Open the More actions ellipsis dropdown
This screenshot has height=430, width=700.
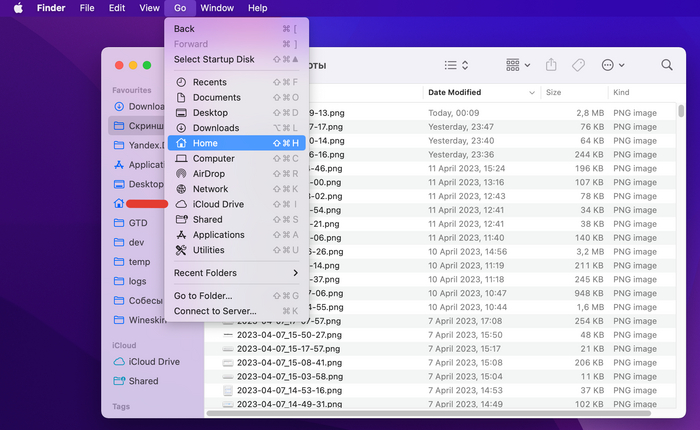click(613, 65)
